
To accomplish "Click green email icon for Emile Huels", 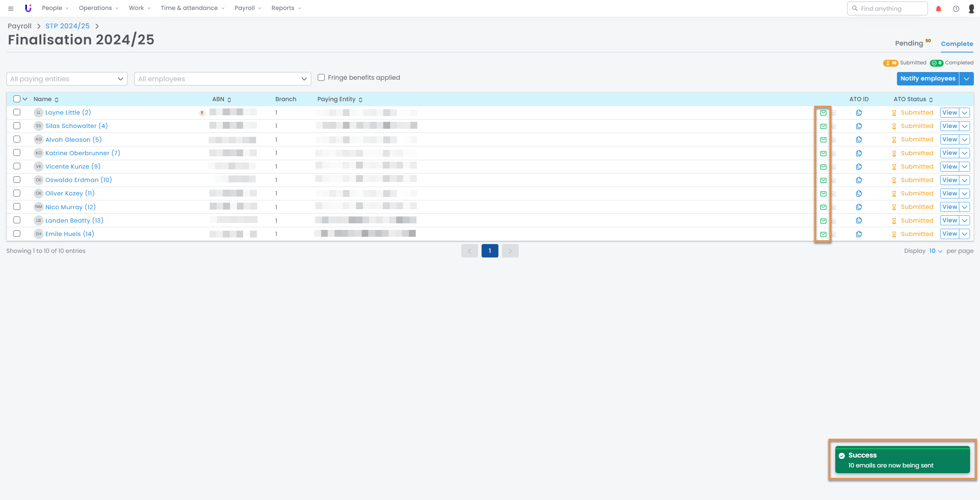I will point(823,234).
